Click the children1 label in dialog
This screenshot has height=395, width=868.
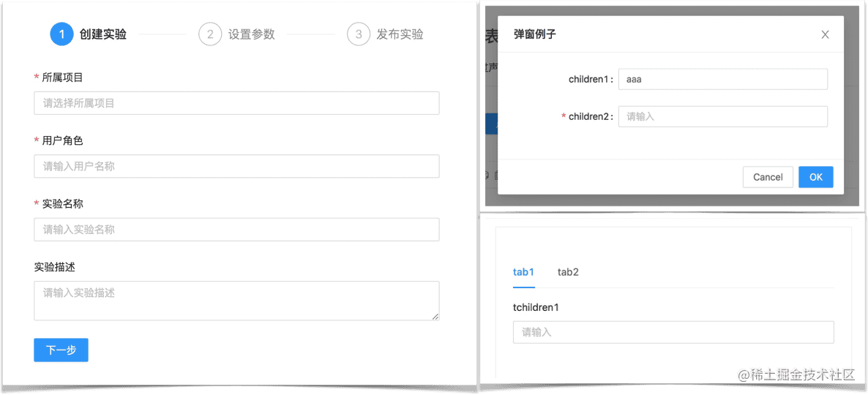click(x=591, y=79)
